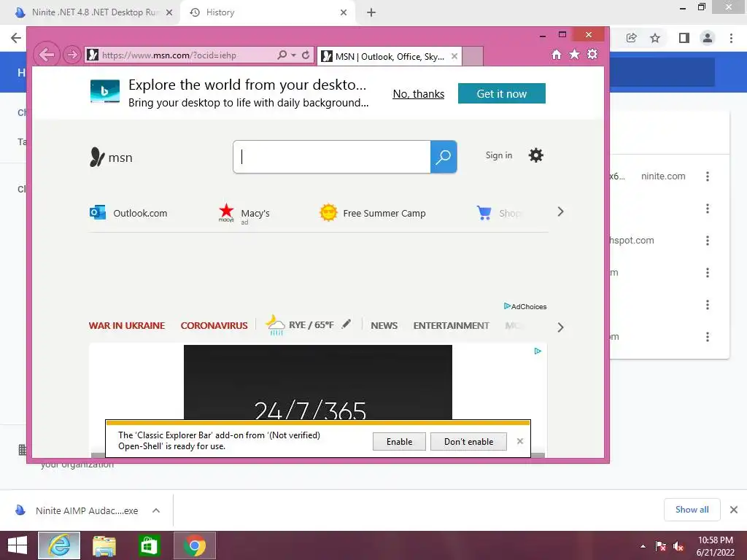Screen dimensions: 747x560
Task: Click Show all downloads
Action: point(692,510)
